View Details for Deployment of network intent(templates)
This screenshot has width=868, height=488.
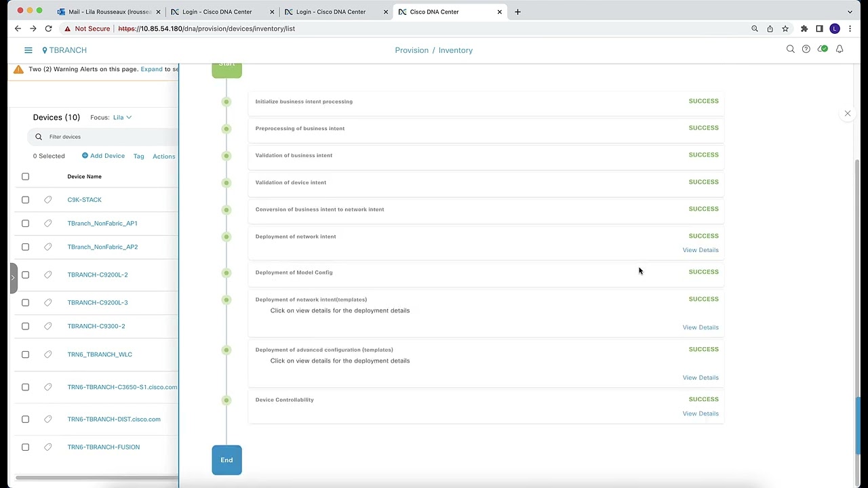coord(701,327)
